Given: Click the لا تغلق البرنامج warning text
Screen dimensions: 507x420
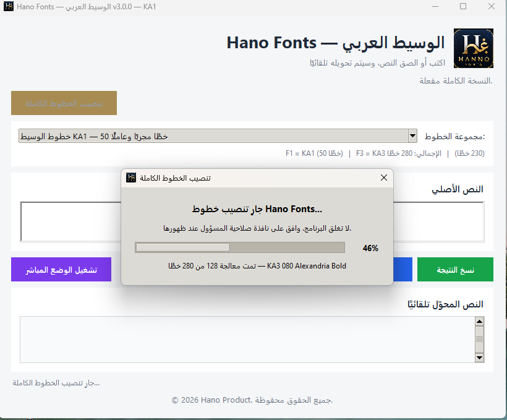Looking at the screenshot, I should [257, 228].
